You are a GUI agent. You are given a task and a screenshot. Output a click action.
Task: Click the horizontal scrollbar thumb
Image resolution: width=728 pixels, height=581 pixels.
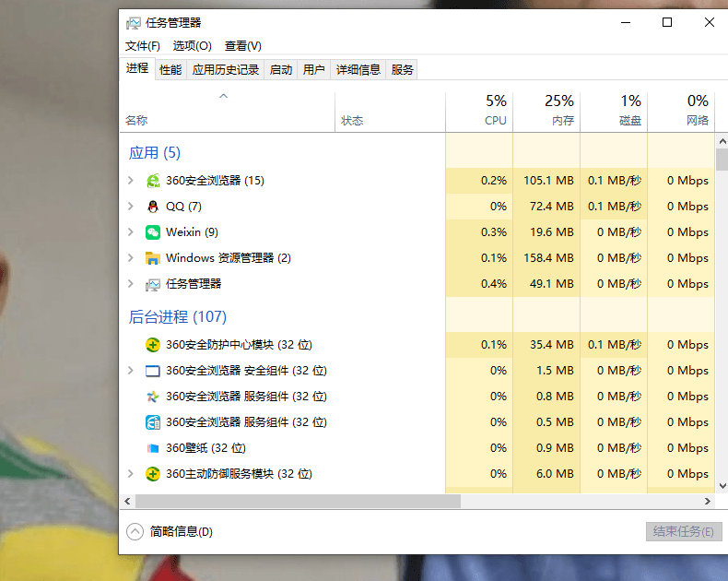coord(298,501)
